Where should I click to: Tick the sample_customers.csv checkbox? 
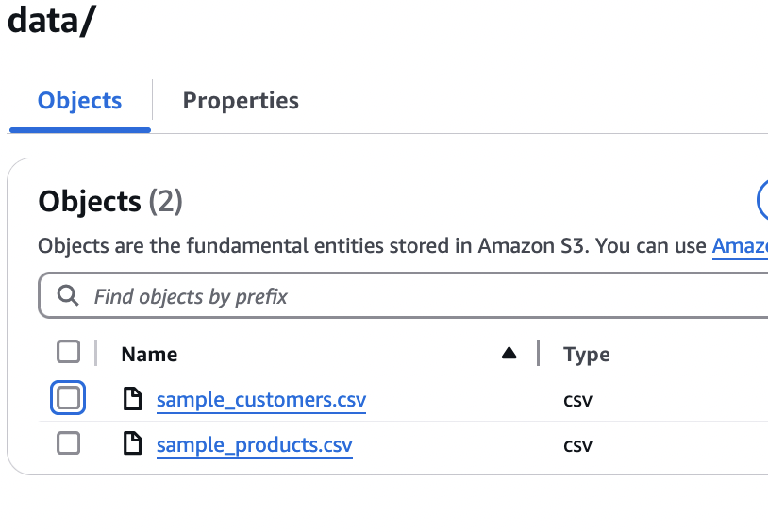[x=68, y=399]
